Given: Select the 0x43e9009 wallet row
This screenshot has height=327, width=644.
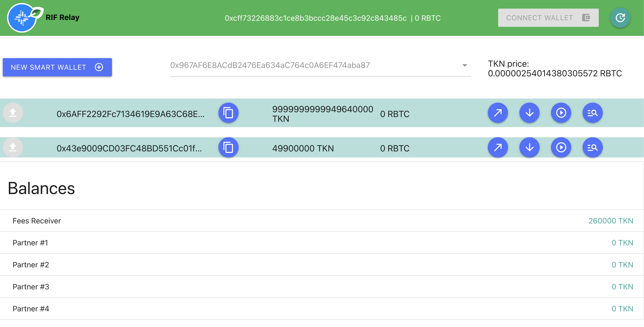Looking at the screenshot, I should (129, 148).
